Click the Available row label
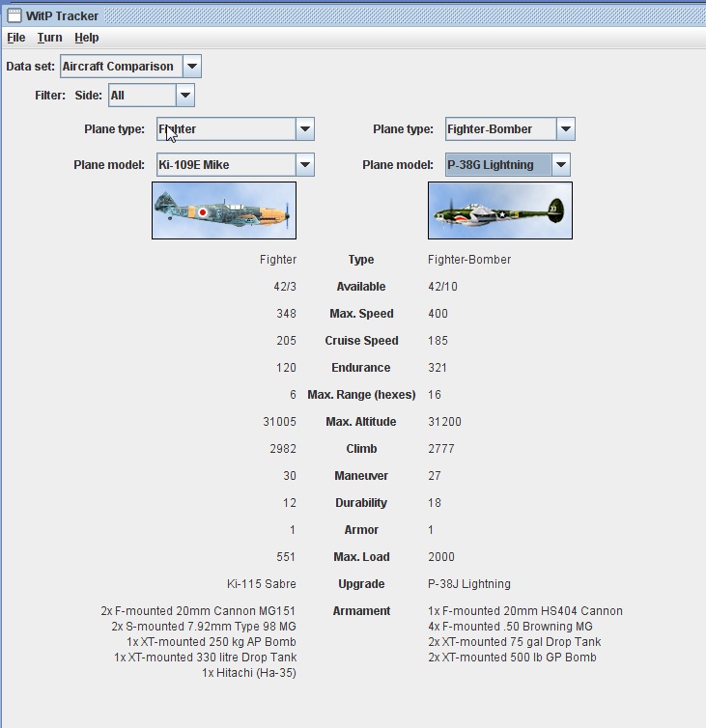This screenshot has width=706, height=728. [361, 287]
